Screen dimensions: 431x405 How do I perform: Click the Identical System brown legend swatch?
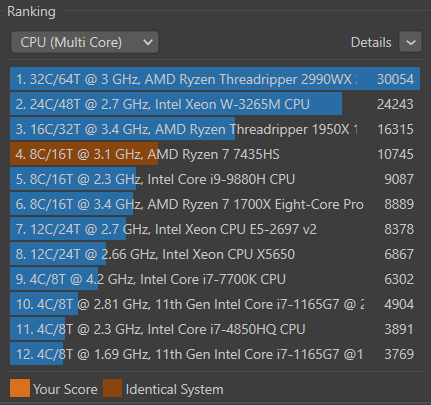(112, 388)
